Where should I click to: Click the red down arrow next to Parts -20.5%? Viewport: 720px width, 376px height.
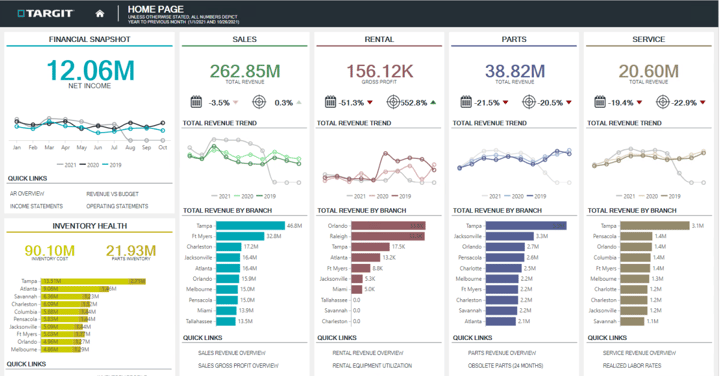click(568, 102)
